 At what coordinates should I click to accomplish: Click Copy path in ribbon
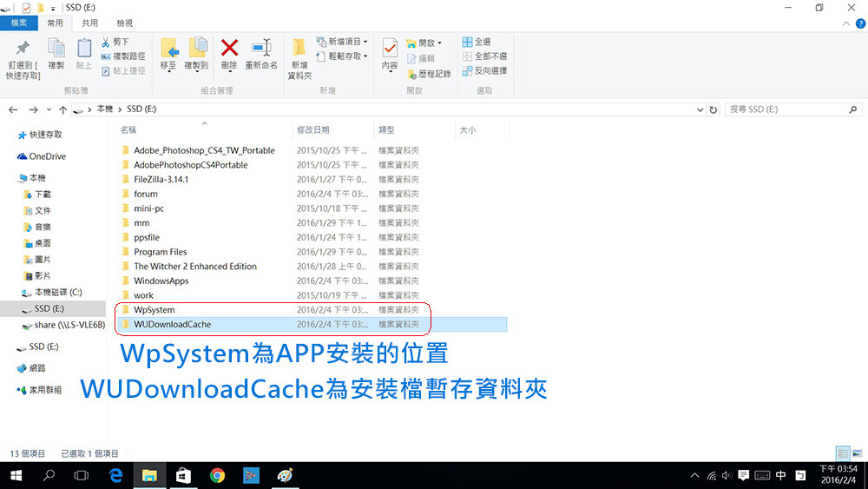click(123, 56)
